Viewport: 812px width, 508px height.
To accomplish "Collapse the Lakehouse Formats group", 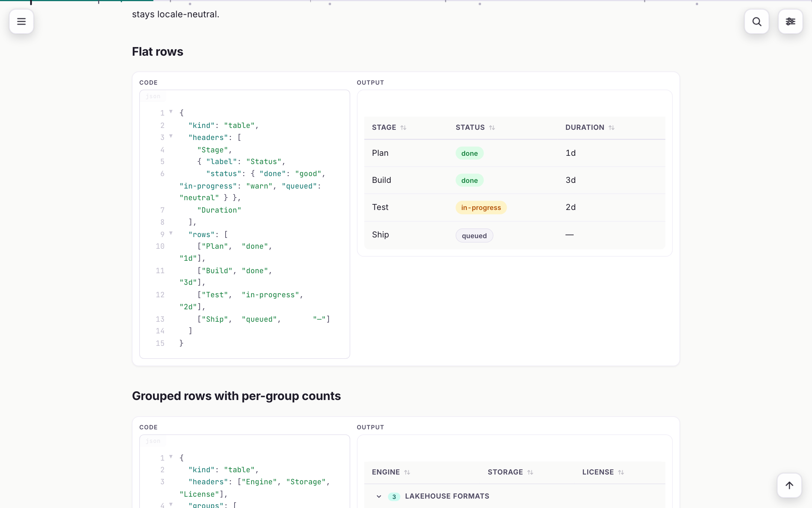I will point(379,496).
